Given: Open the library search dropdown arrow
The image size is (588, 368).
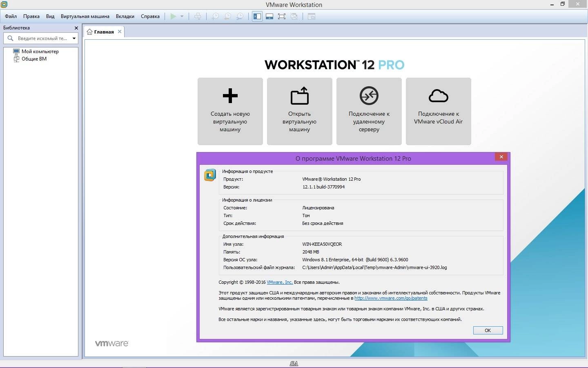Looking at the screenshot, I should tap(74, 38).
